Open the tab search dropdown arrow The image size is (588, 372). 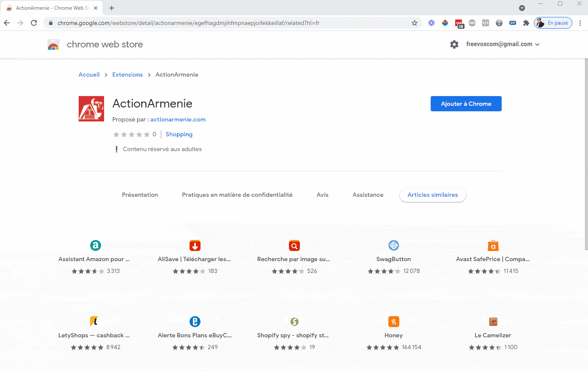pos(522,8)
